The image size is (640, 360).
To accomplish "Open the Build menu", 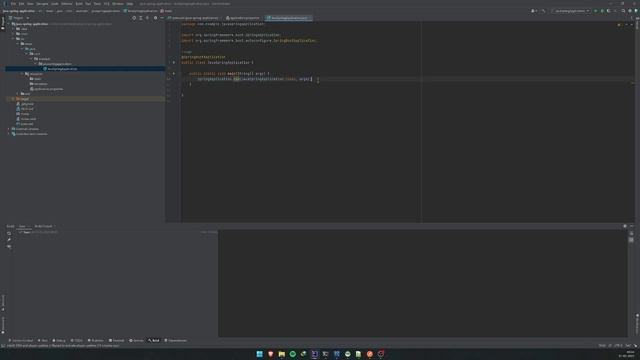I will (79, 4).
